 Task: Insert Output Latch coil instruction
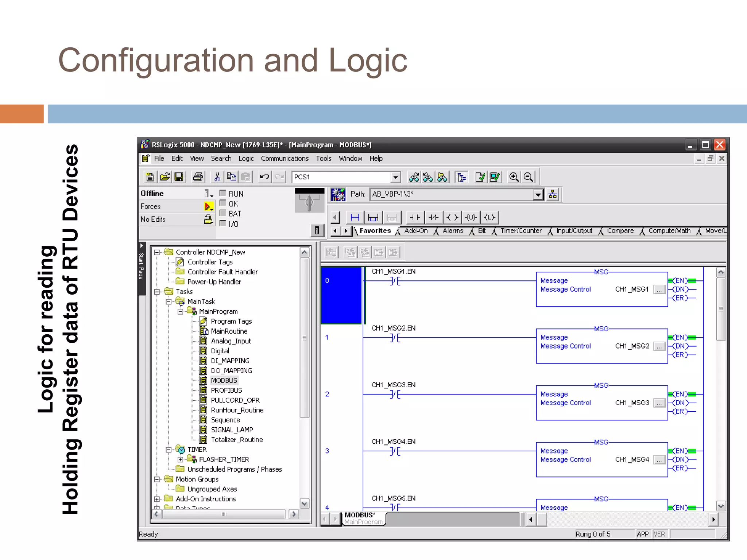click(x=489, y=218)
